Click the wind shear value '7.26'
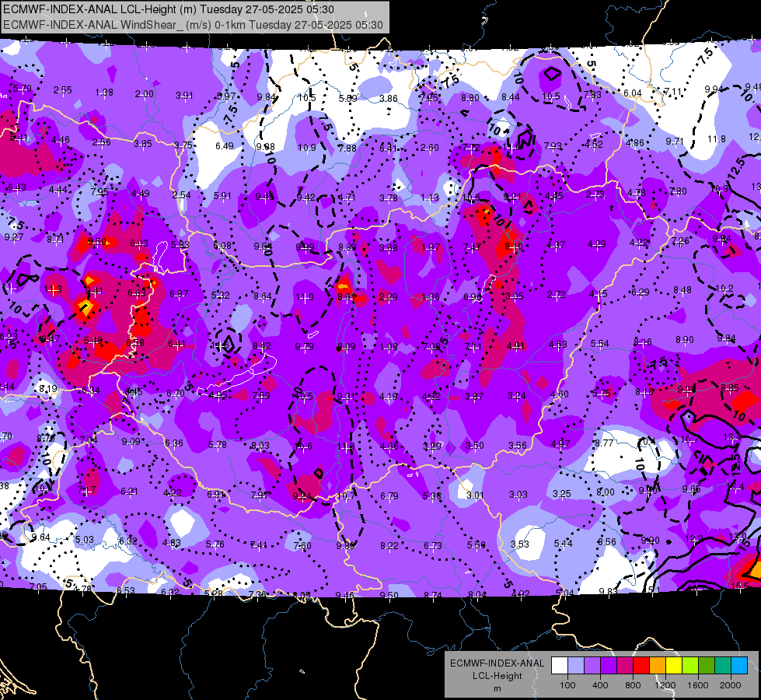761x700 pixels. (680, 240)
